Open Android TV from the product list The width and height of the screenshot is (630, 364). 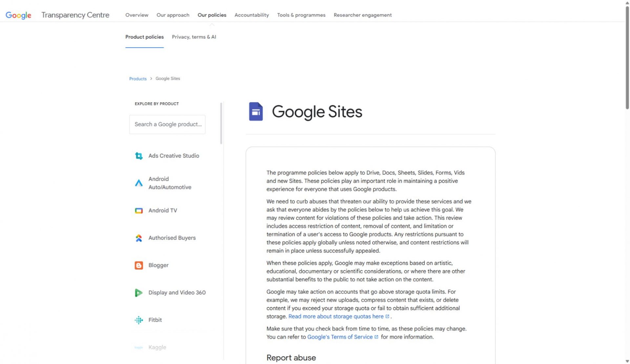139,210
